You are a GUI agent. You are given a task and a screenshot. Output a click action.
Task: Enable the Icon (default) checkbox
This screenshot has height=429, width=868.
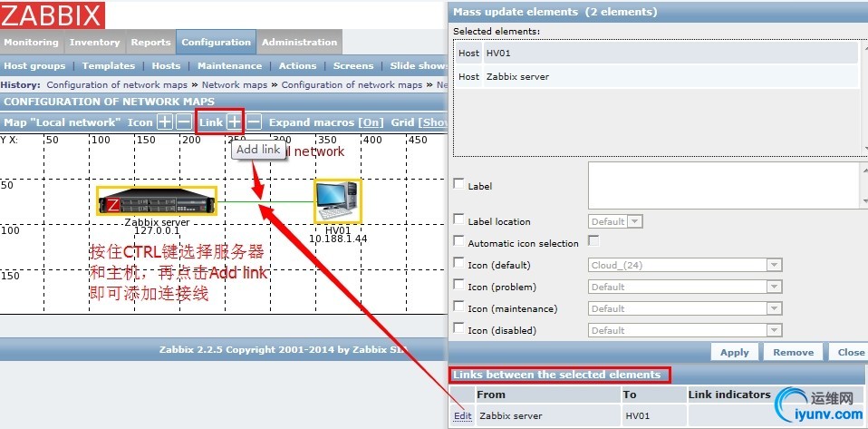tap(458, 263)
